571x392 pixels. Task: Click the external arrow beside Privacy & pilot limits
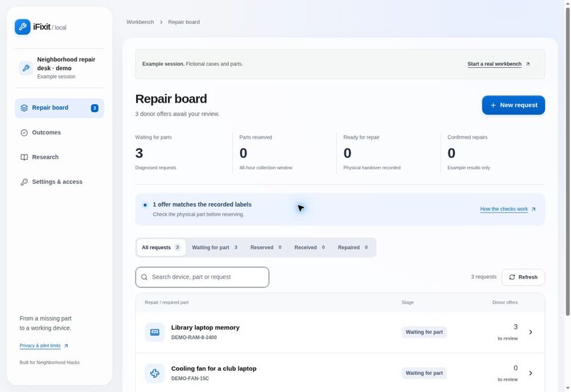pos(66,346)
